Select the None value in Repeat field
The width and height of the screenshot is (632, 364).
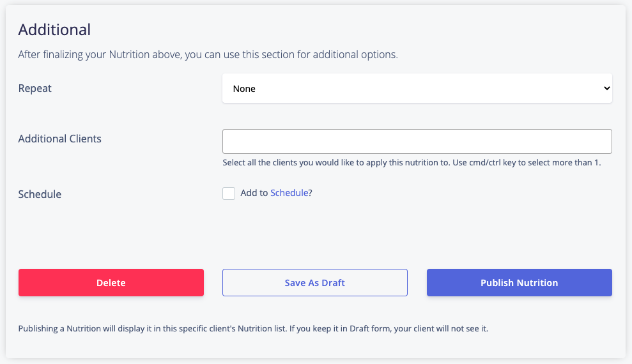(244, 89)
